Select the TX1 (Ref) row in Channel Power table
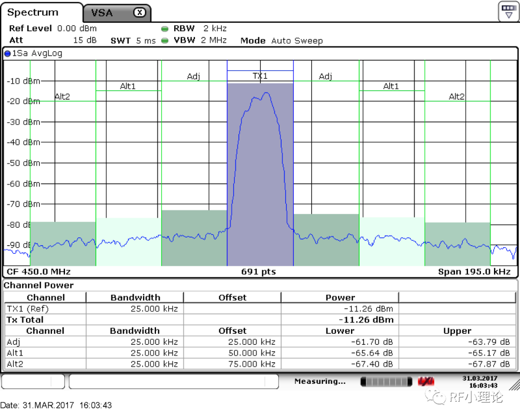Screen dimensions: 520x420 pyautogui.click(x=45, y=308)
